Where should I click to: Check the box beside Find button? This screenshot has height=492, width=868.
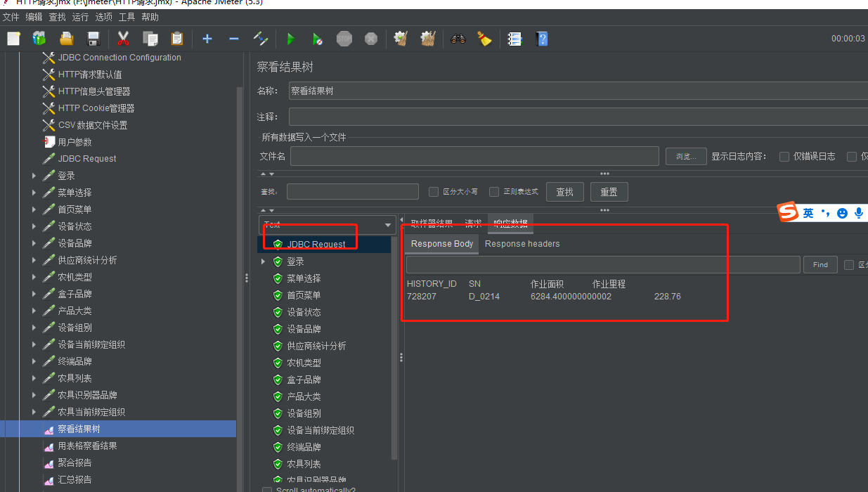point(849,265)
